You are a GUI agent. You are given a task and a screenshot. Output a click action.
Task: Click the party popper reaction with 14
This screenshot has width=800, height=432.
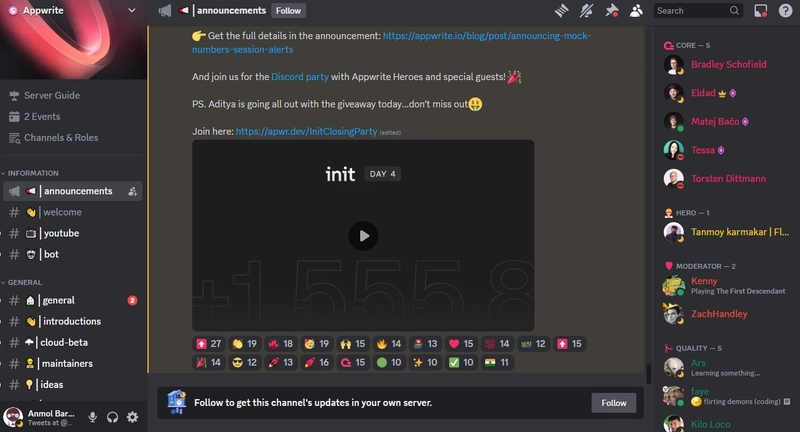(x=209, y=363)
